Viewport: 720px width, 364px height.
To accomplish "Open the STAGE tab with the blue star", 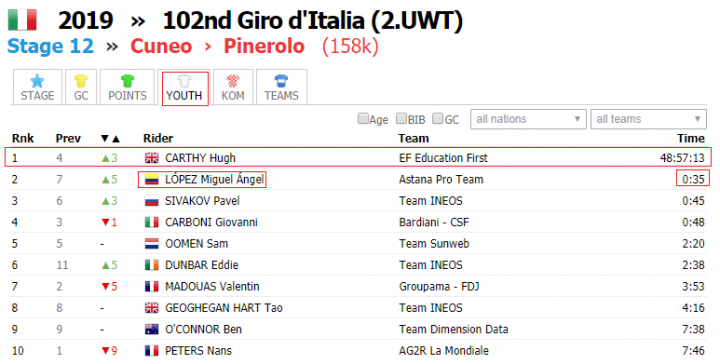I will coord(37,87).
